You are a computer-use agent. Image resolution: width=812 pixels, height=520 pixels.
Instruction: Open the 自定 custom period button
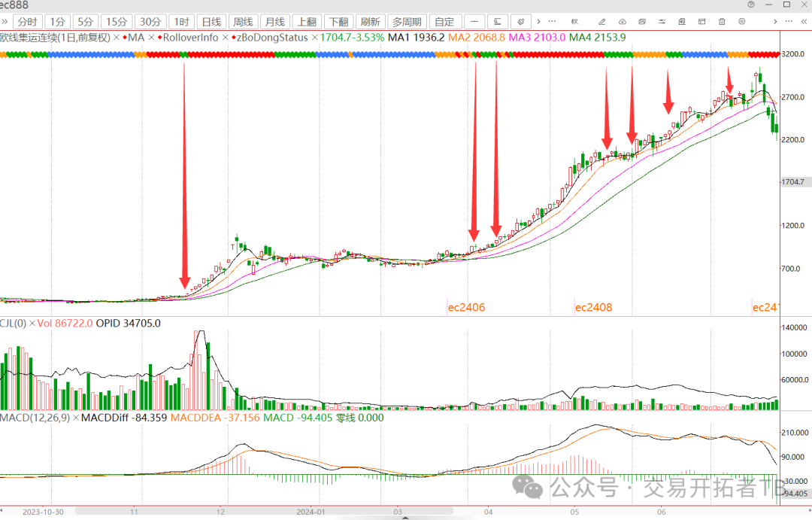[444, 22]
